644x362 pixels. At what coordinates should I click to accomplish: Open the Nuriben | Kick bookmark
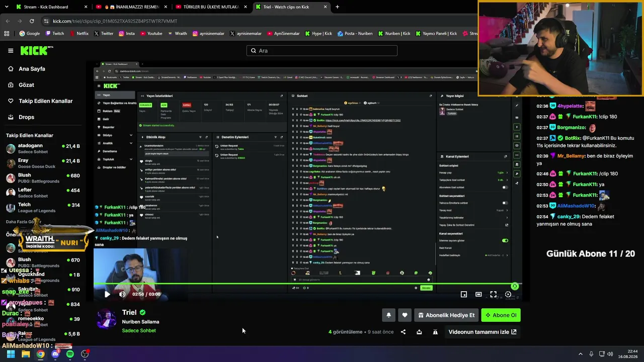pyautogui.click(x=394, y=34)
